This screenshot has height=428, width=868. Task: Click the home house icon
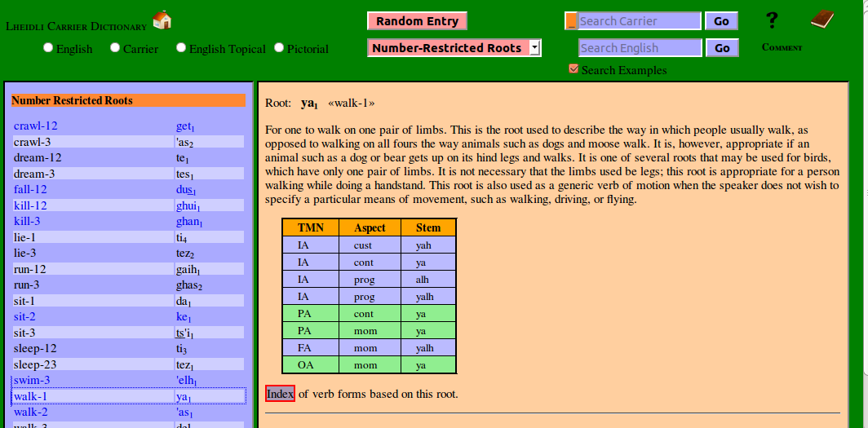[162, 20]
